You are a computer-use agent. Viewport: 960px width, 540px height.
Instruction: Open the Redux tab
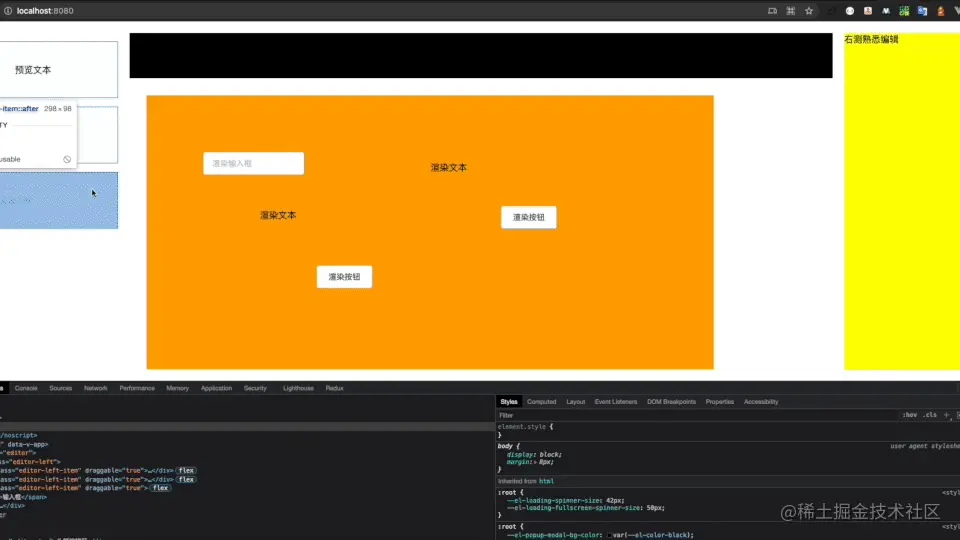coord(334,388)
